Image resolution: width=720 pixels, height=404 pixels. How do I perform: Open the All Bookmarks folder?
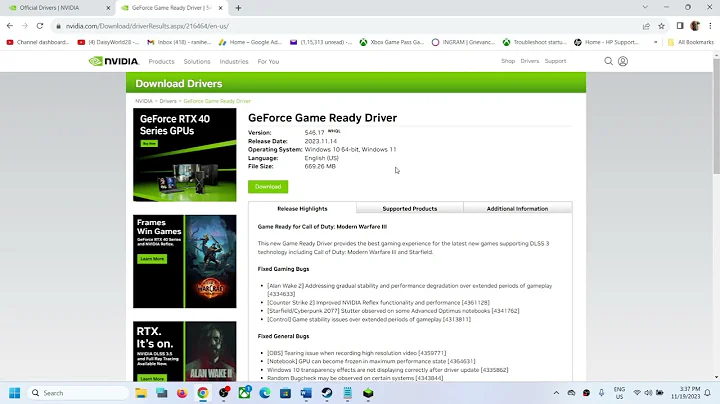tap(691, 42)
